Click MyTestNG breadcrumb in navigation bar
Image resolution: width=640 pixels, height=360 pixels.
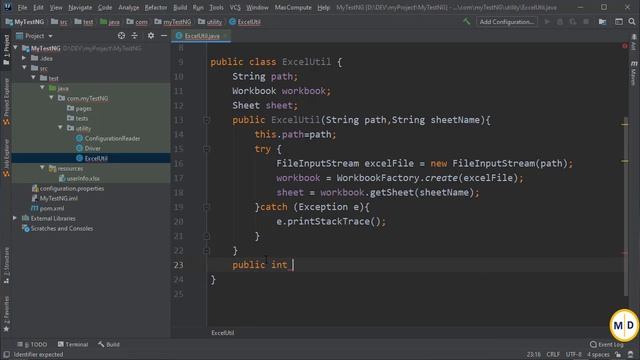pyautogui.click(x=25, y=22)
